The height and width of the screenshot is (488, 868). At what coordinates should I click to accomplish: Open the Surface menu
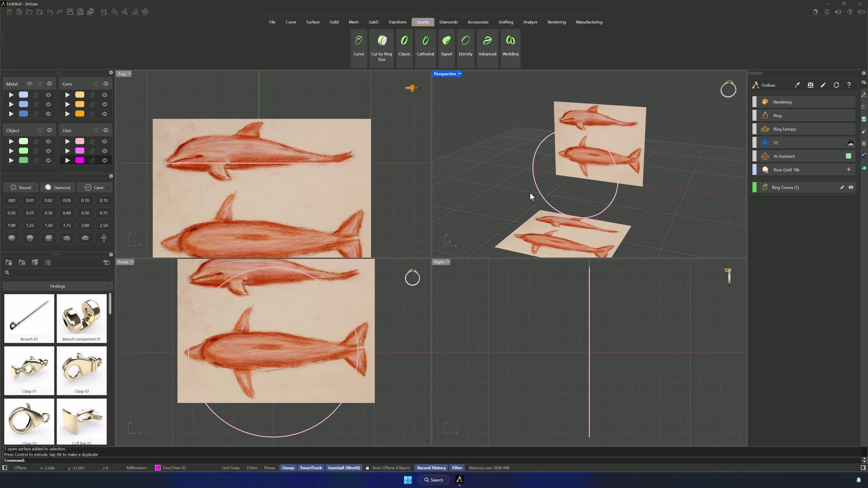[313, 22]
